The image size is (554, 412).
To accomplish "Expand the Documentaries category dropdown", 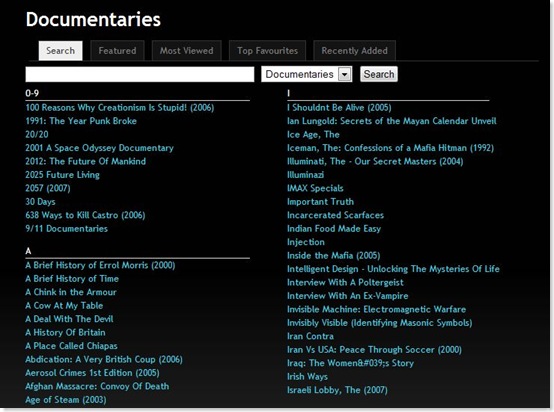I will click(306, 74).
